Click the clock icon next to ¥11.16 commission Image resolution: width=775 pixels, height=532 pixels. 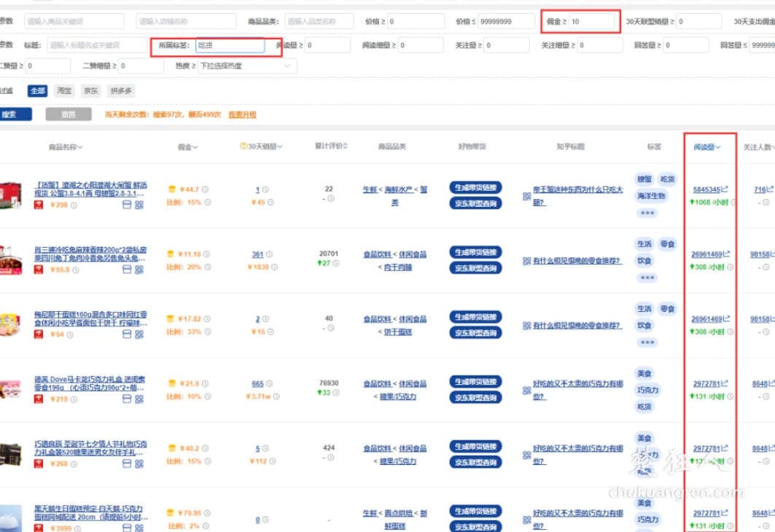206,254
